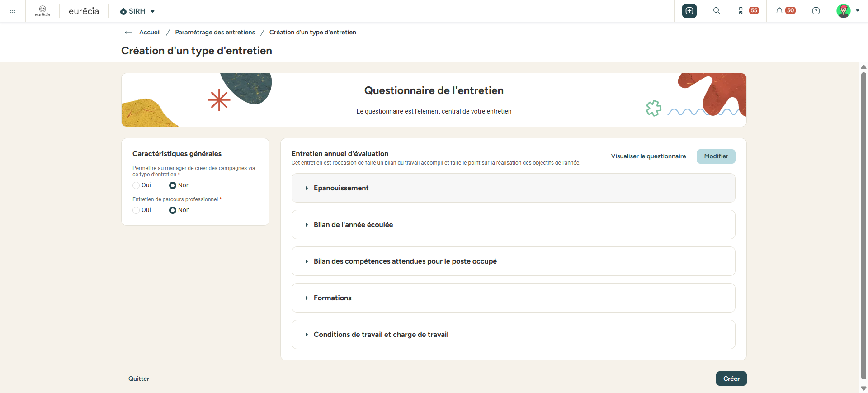Click the small eurécia logo icon

click(x=42, y=11)
